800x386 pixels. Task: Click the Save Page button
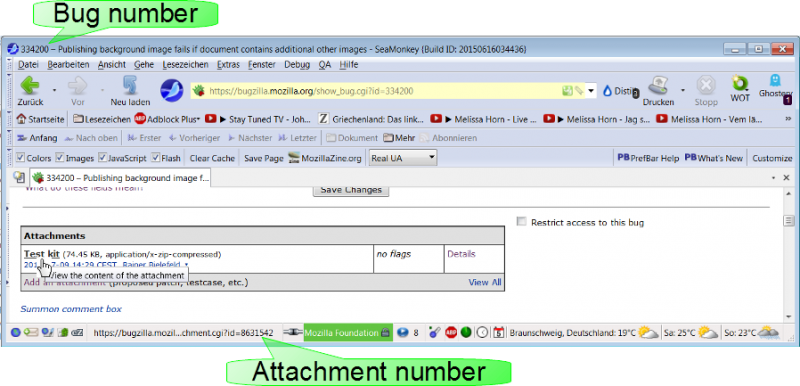click(263, 158)
